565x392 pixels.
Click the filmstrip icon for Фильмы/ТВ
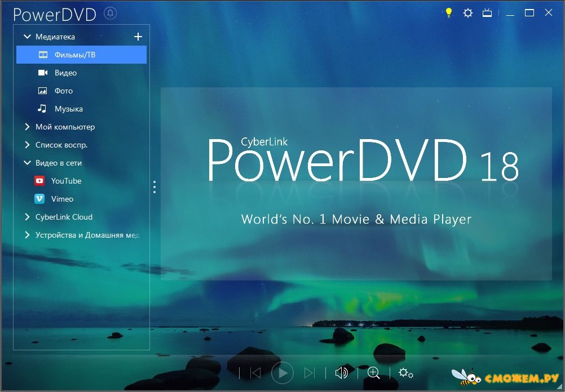[43, 55]
